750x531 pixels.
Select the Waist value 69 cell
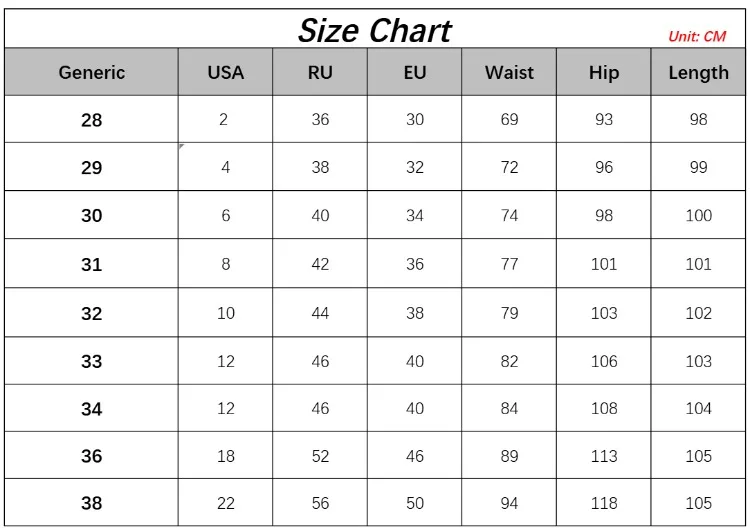pos(509,119)
